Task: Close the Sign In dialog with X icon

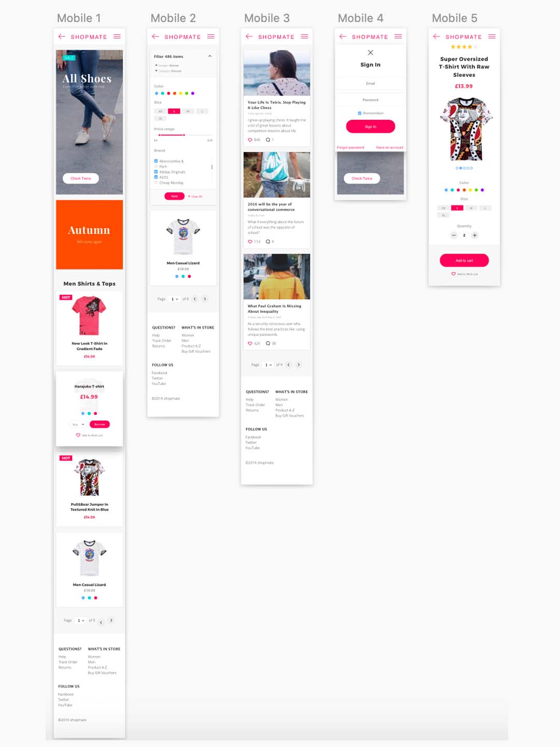Action: click(370, 52)
